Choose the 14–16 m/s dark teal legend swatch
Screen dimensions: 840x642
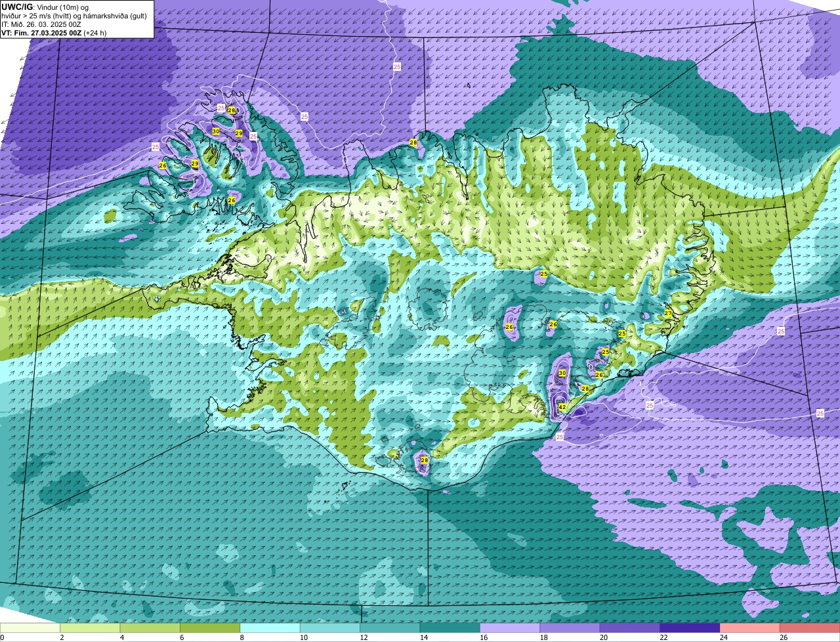click(450, 628)
